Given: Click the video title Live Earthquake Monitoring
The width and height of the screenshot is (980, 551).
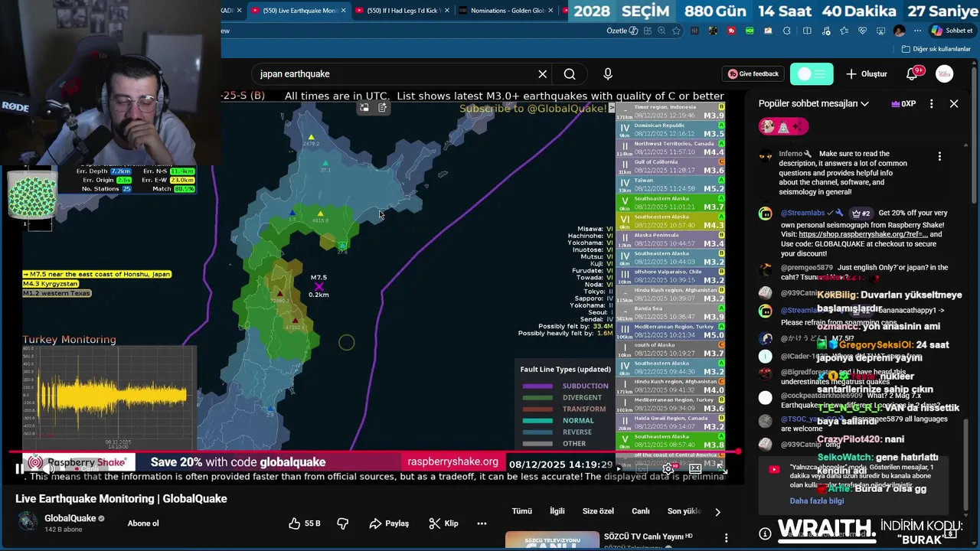Looking at the screenshot, I should tap(121, 499).
